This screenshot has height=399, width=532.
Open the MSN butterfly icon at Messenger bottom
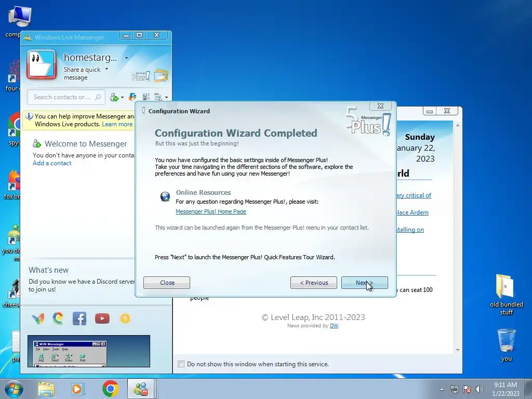point(38,318)
